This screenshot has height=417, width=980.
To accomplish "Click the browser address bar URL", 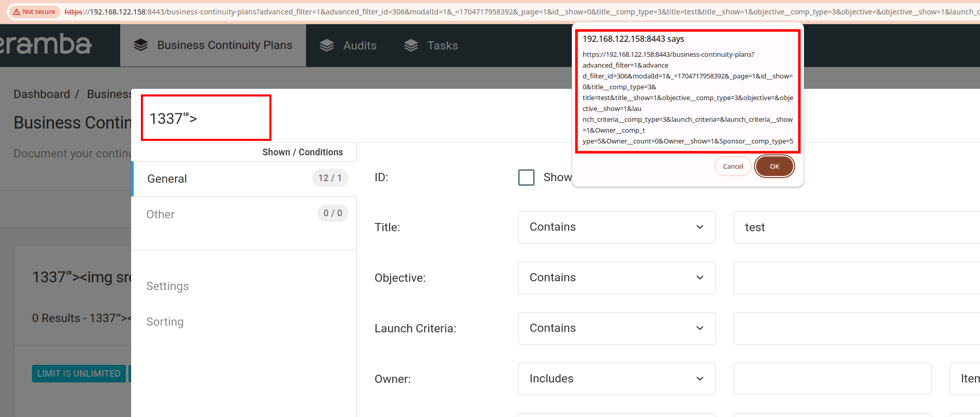I will point(521,12).
